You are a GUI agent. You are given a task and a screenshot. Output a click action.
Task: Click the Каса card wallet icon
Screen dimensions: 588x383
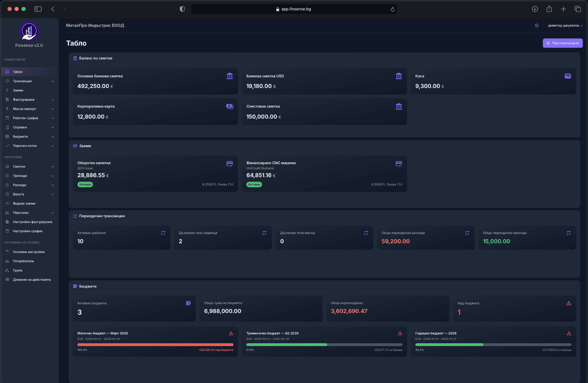click(568, 76)
